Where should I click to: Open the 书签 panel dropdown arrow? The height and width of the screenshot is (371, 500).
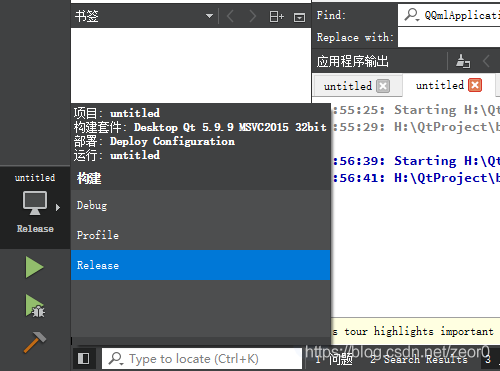[209, 16]
